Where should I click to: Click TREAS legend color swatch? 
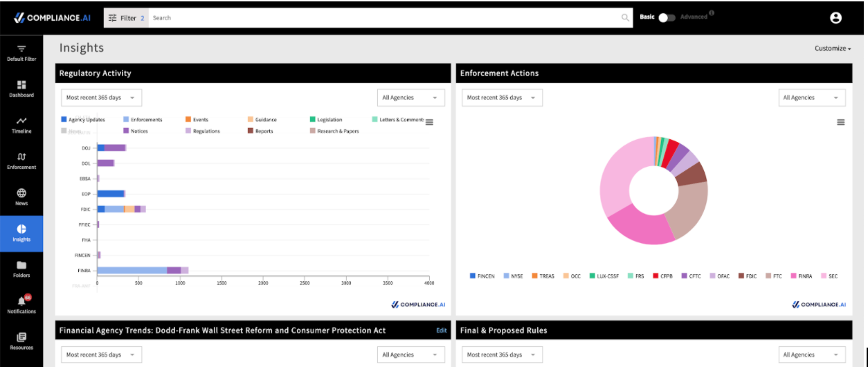pos(534,276)
